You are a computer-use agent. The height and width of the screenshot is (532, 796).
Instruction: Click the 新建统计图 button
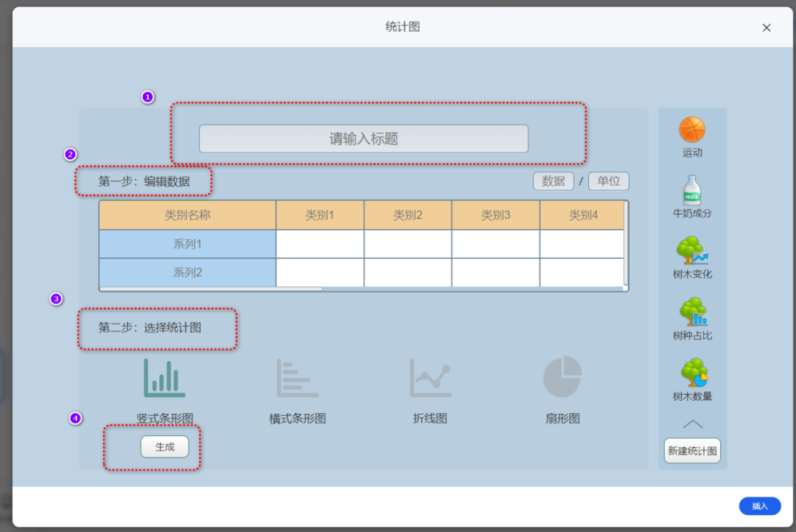pyautogui.click(x=691, y=450)
